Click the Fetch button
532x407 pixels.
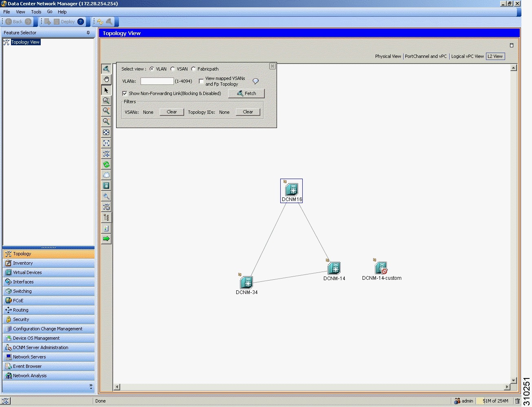pos(246,93)
